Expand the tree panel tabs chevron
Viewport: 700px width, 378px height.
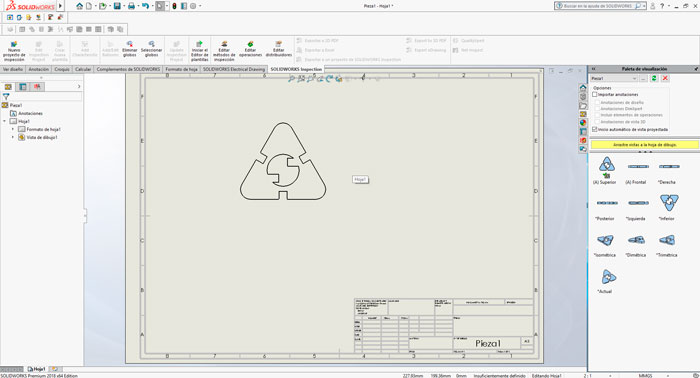pos(79,87)
